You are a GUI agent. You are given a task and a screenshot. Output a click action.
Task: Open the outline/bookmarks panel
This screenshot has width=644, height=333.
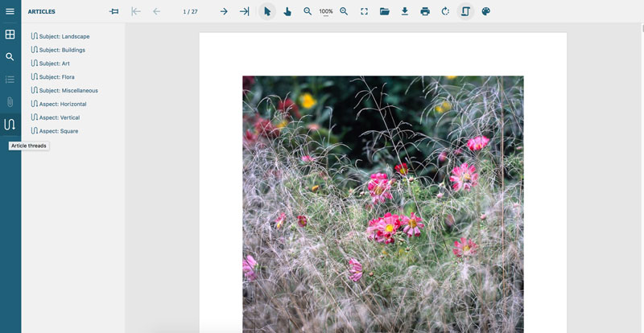10,80
